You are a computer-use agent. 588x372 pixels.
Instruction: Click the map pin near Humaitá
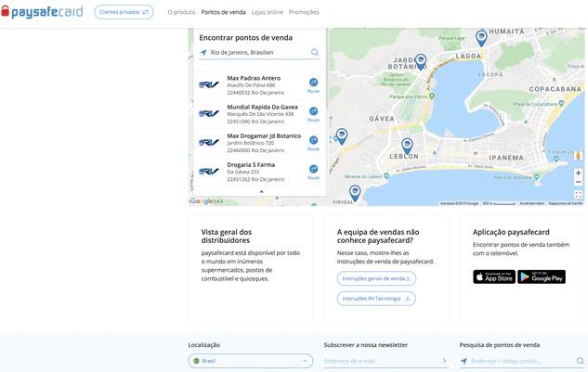point(481,38)
